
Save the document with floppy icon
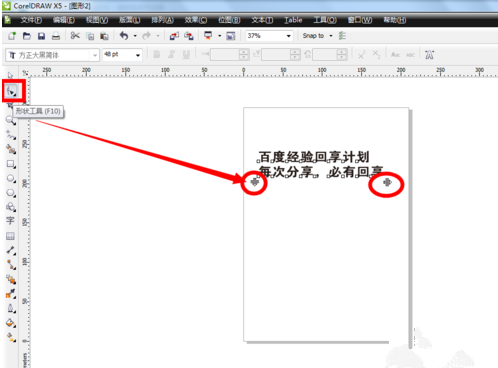(x=41, y=36)
